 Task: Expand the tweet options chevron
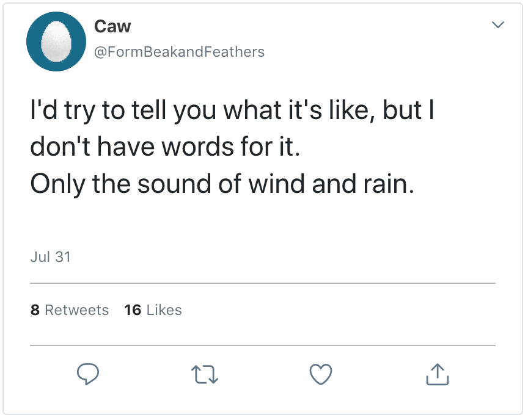pyautogui.click(x=499, y=25)
